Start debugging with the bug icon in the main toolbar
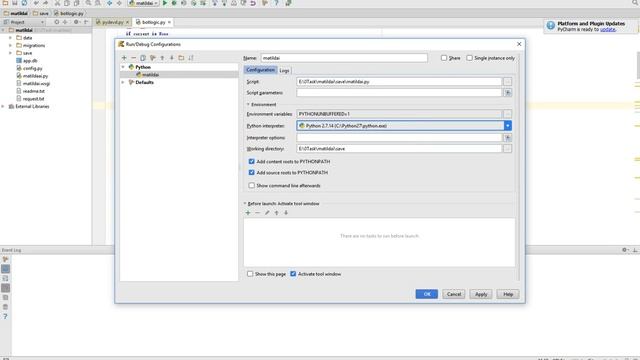This screenshot has width=640, height=360. pyautogui.click(x=174, y=3)
